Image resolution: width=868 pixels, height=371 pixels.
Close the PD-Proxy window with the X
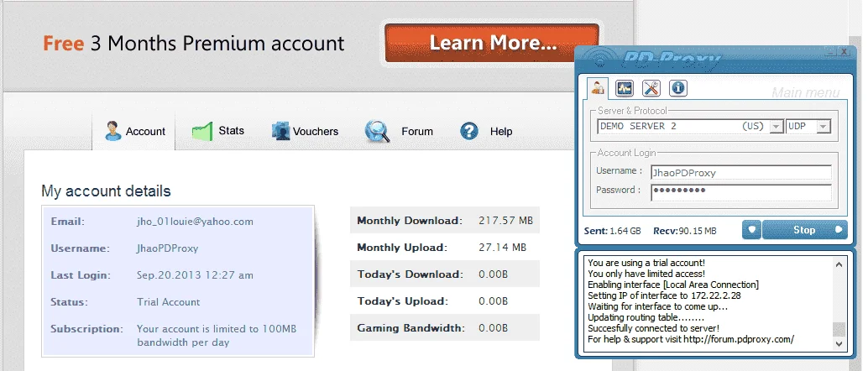pyautogui.click(x=844, y=51)
